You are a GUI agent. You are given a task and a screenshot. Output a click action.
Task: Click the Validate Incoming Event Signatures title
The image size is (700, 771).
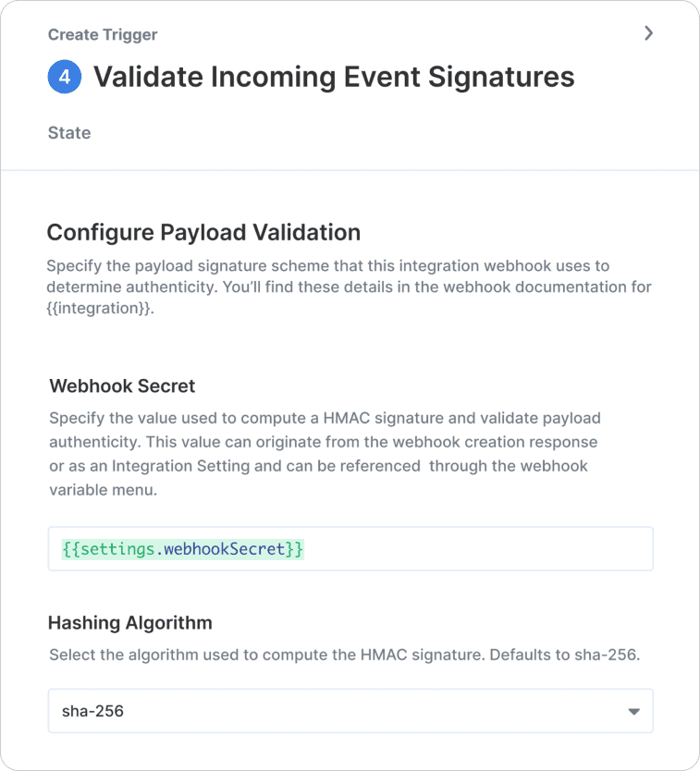pyautogui.click(x=334, y=77)
